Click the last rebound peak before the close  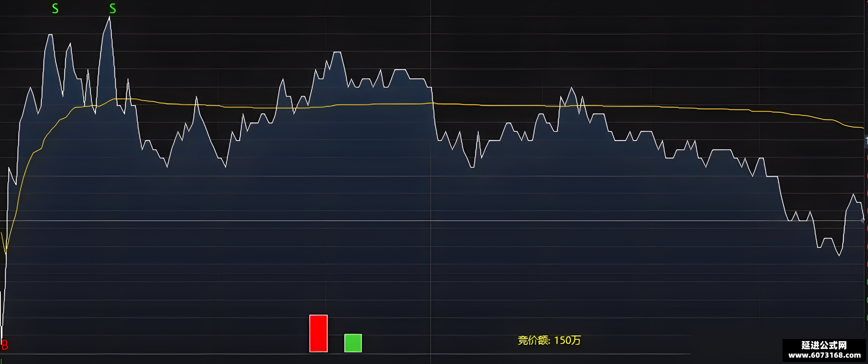[853, 195]
